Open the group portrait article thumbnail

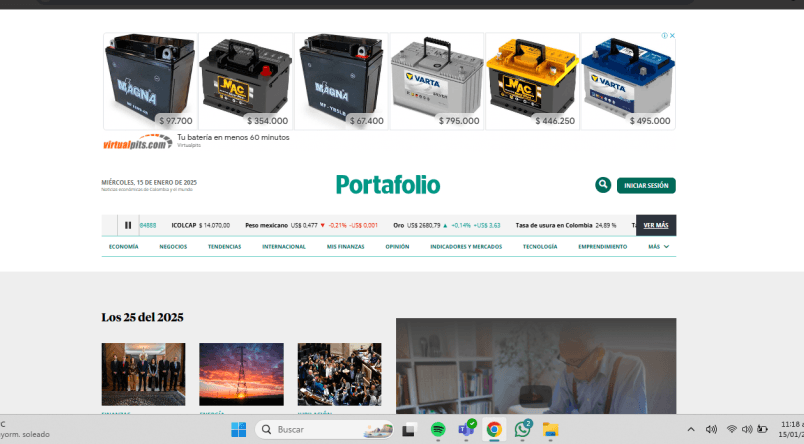tap(144, 374)
